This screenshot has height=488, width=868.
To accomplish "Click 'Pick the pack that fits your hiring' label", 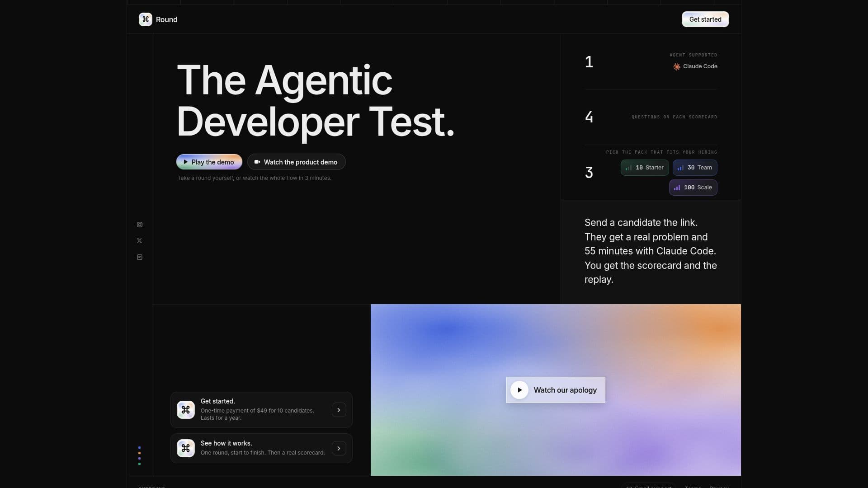I will [x=661, y=152].
